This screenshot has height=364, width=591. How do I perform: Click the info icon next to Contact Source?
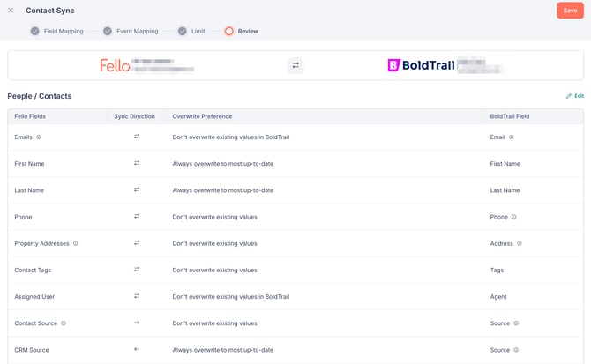(x=64, y=323)
